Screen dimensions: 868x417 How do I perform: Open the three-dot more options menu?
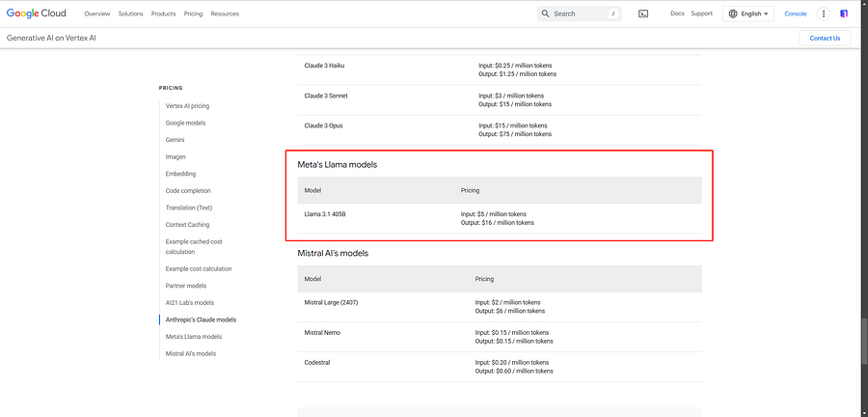[x=824, y=14]
